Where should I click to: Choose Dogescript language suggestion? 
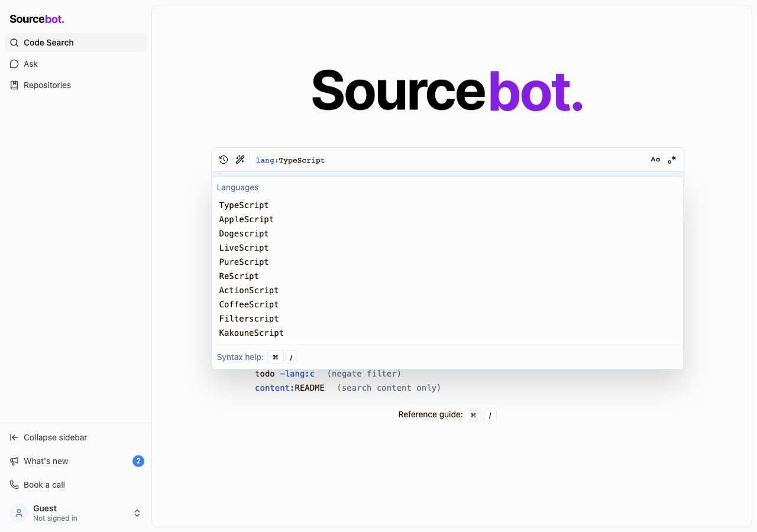pos(448,233)
